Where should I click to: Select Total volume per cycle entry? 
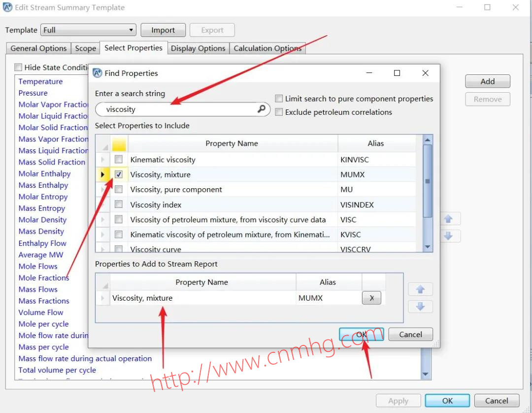[x=57, y=370]
